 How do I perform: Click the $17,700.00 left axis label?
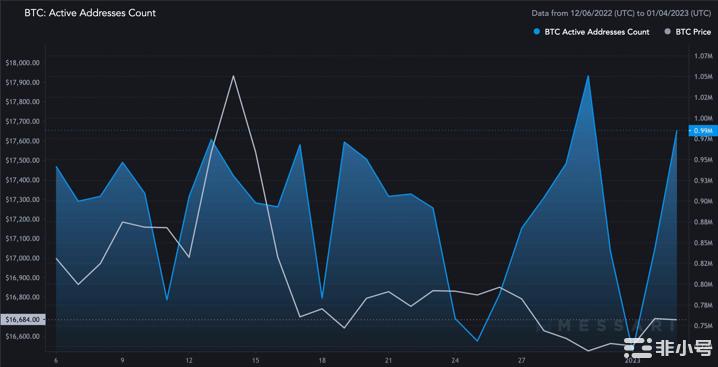pos(22,121)
